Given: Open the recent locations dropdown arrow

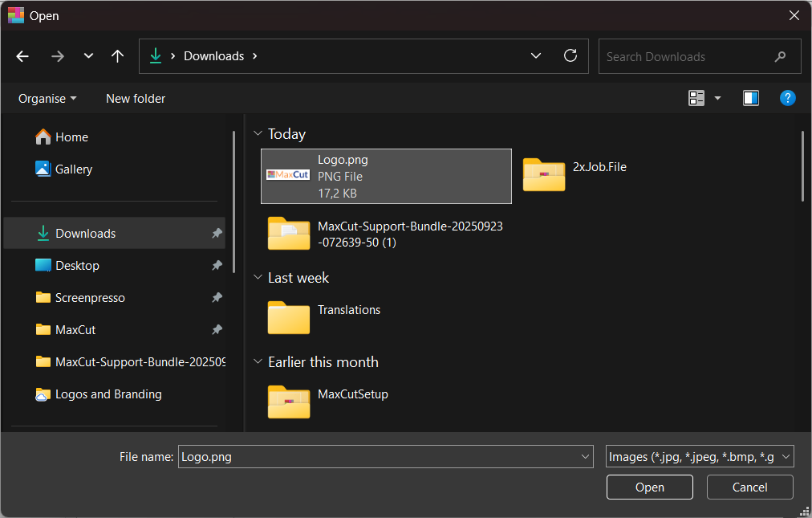Looking at the screenshot, I should tap(88, 56).
